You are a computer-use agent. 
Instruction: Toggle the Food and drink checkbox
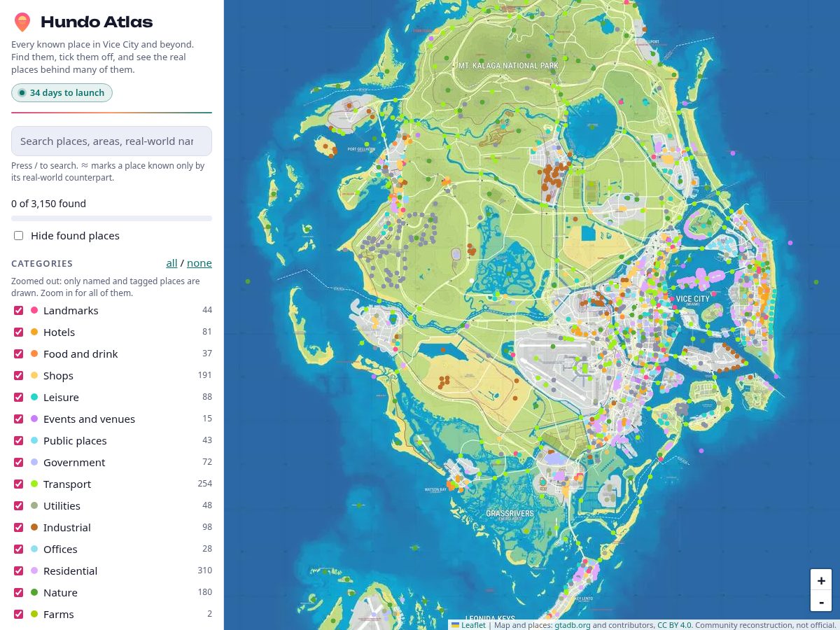coord(19,354)
